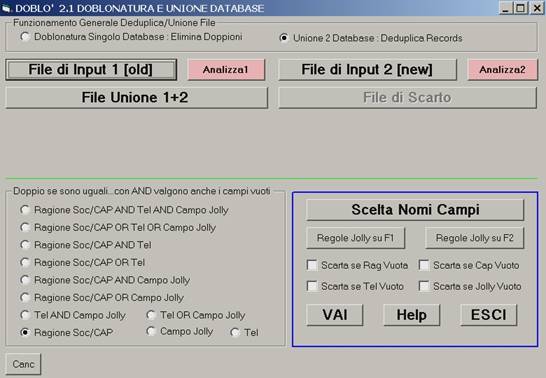Click File di Input 1 [old] button
The width and height of the screenshot is (546, 378).
91,70
